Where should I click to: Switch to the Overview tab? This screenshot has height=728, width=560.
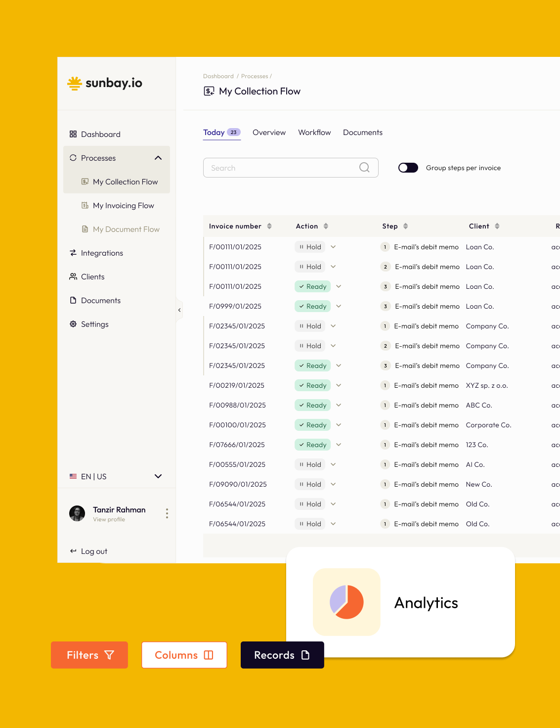coord(269,133)
